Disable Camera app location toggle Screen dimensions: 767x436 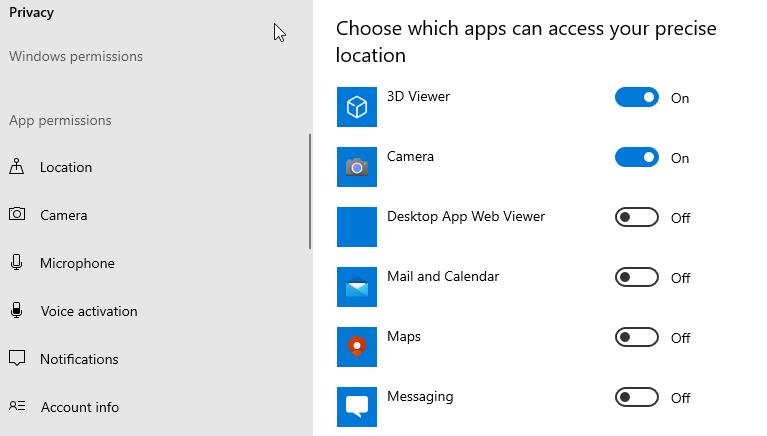click(x=636, y=158)
